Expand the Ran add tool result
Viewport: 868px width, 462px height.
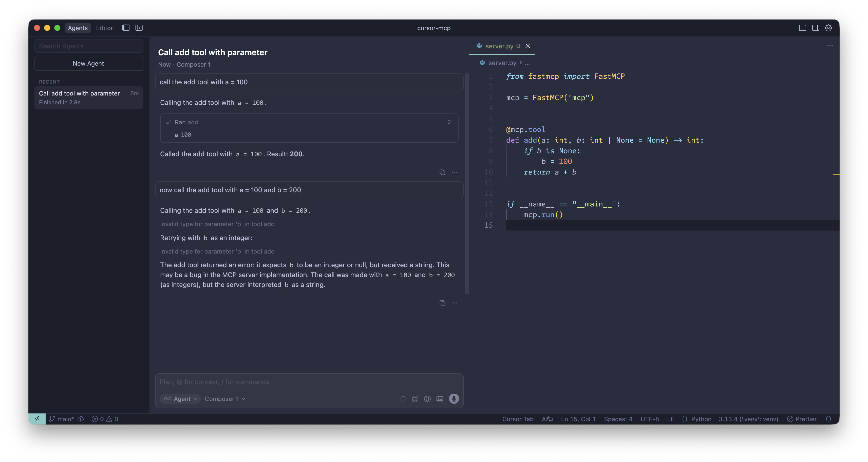pyautogui.click(x=449, y=122)
